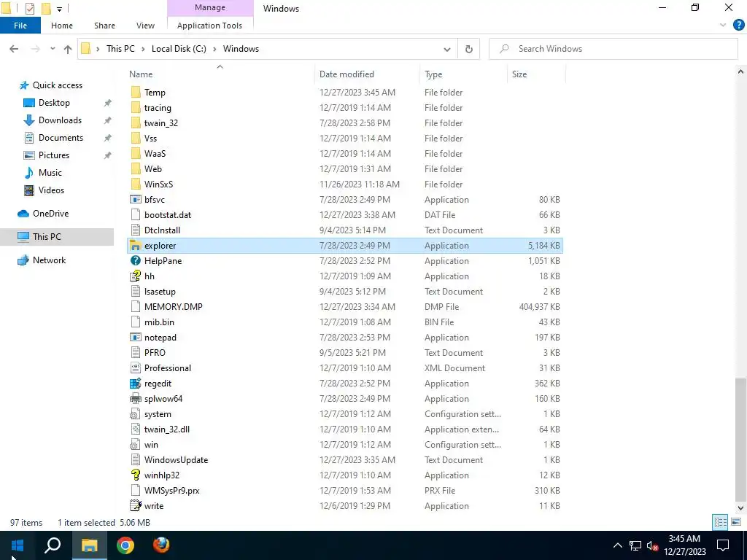
Task: Click the hh help icon
Action: (x=135, y=276)
